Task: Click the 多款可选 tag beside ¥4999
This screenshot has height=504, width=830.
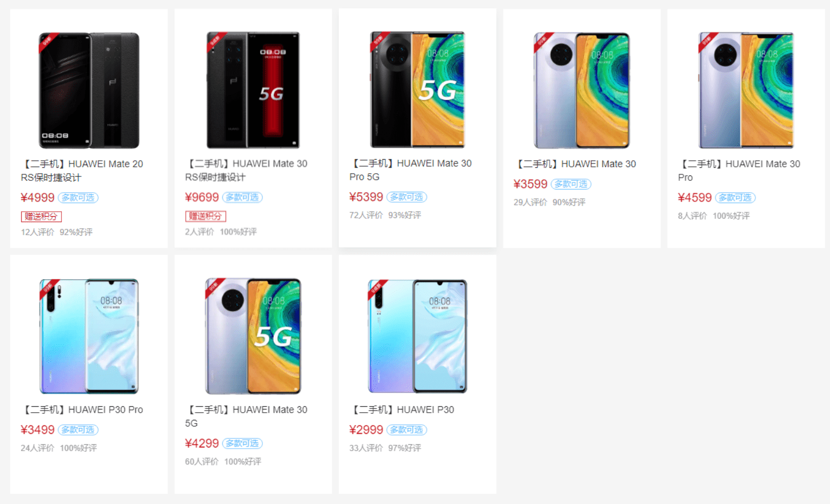Action: click(78, 198)
